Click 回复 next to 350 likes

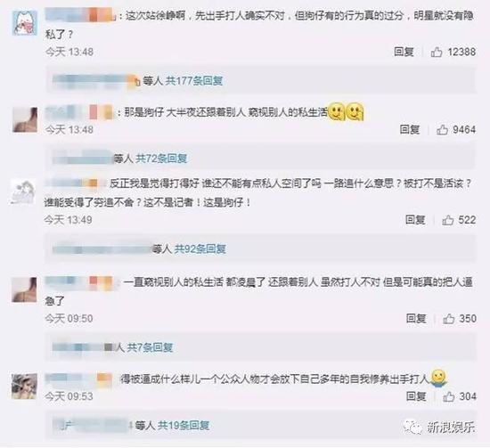coord(416,319)
